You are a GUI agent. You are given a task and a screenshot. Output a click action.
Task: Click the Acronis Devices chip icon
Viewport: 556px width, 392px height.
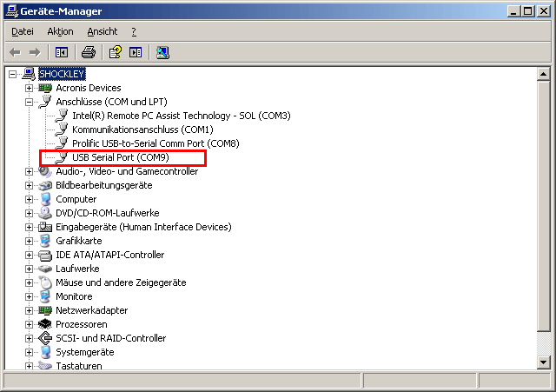click(x=45, y=88)
